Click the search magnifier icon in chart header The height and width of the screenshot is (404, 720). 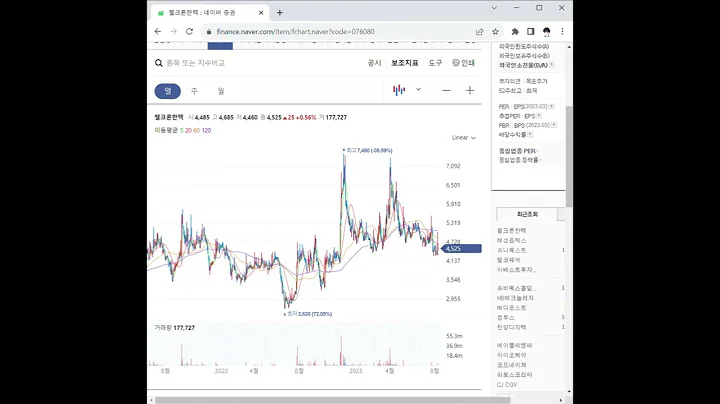(158, 63)
